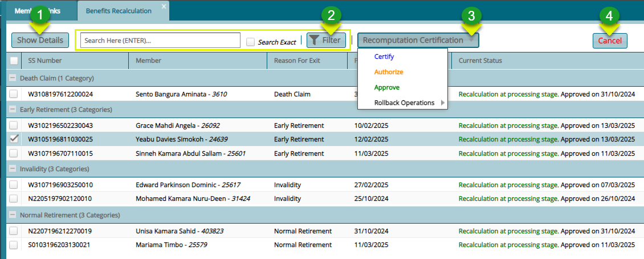
Task: Collapse the Invalidity group
Action: (x=13, y=169)
